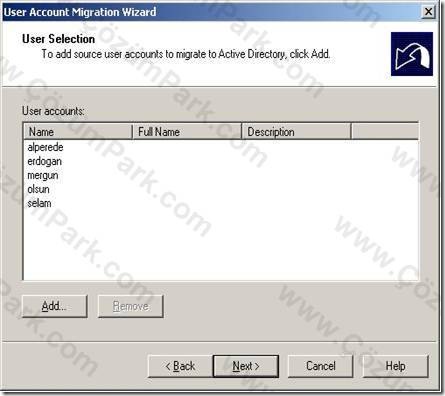Sort accounts by the Description column
445x396 pixels.
pos(296,132)
